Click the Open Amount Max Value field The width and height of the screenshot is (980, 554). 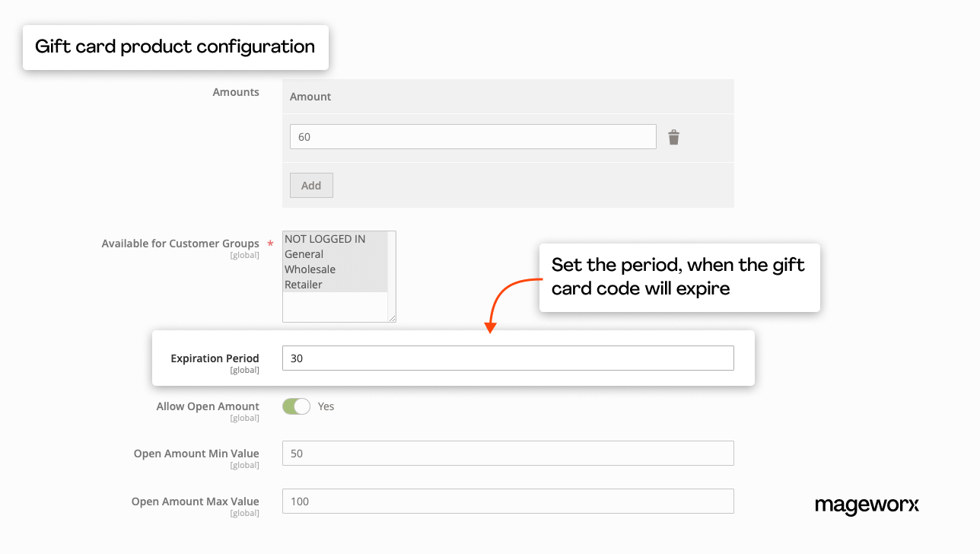pyautogui.click(x=508, y=501)
